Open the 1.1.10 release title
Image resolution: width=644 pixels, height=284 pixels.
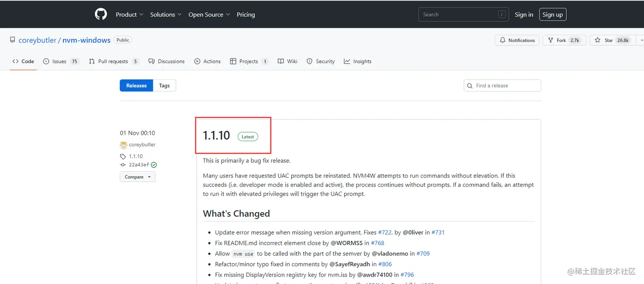216,136
